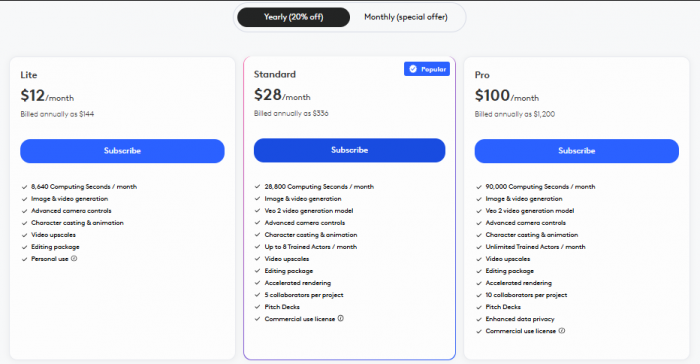Click checkmark beside 8,640 Computing Seconds

click(x=25, y=187)
